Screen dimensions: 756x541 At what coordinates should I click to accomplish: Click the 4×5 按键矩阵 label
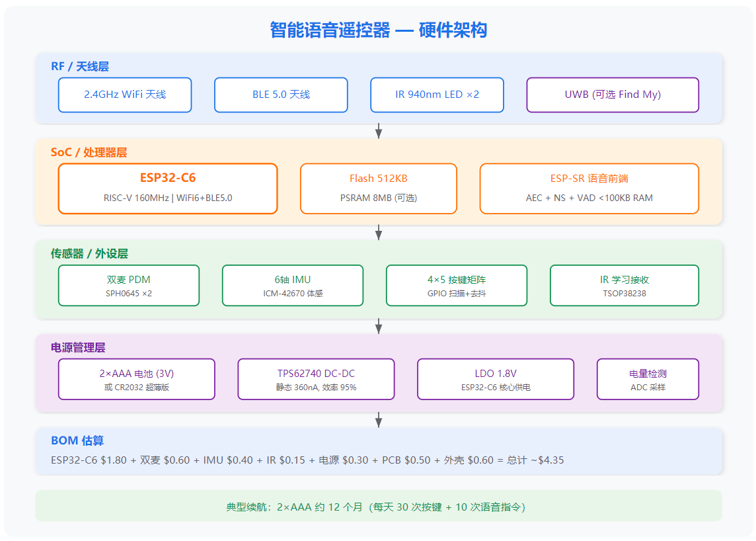457,279
